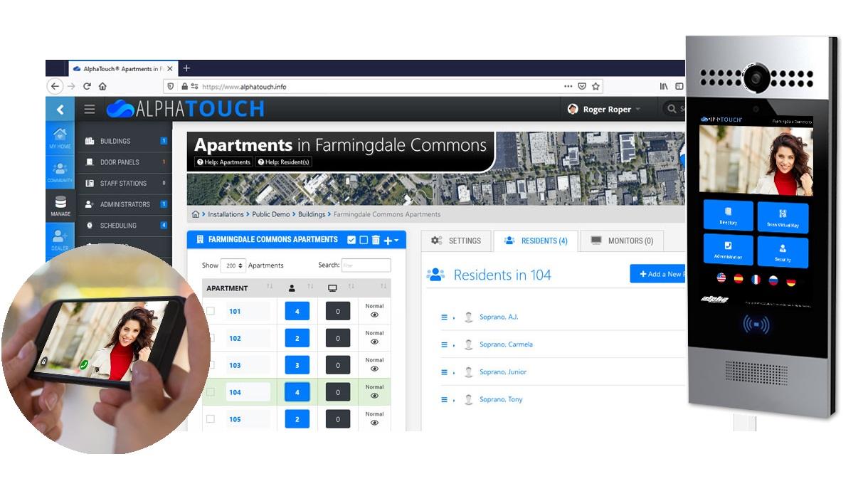Viewport: 868px width, 501px height.
Task: Select the German flag language
Action: [x=791, y=281]
